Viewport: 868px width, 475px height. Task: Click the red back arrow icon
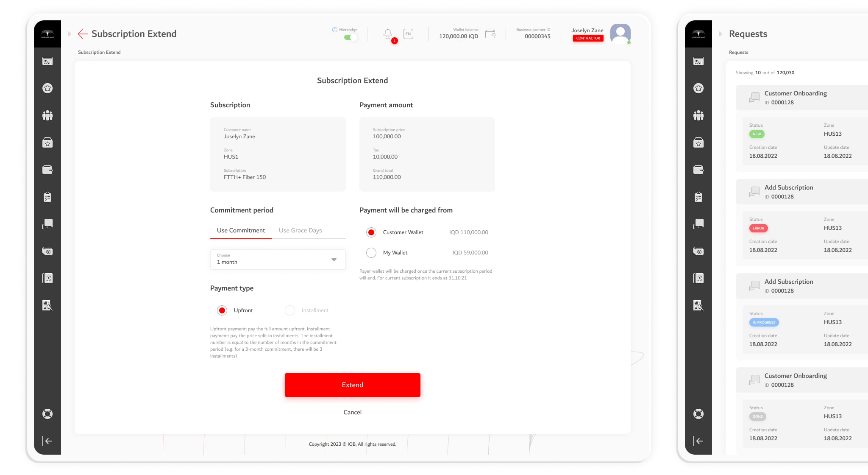tap(83, 34)
